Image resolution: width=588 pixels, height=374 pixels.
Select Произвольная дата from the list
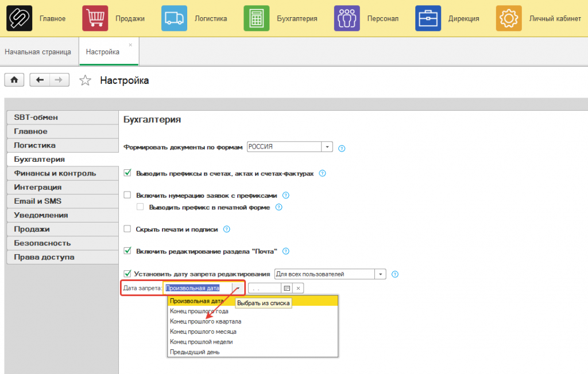[x=253, y=301]
